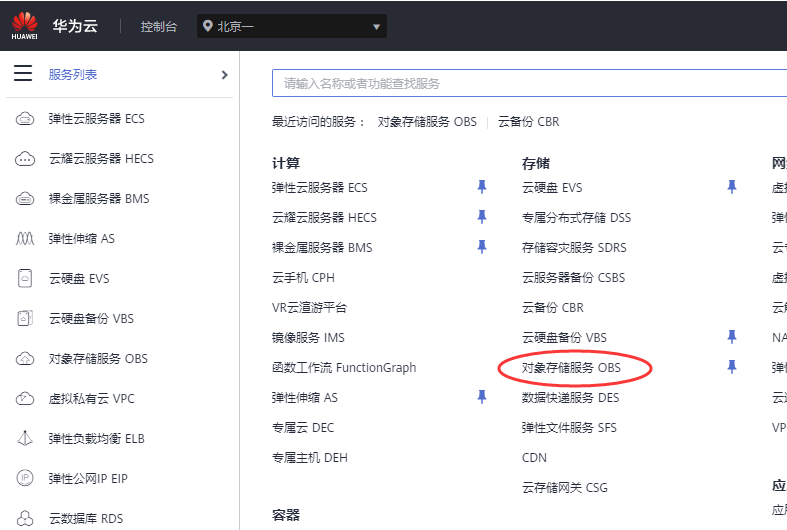787x530 pixels.
Task: Open 对象存储服务 OBS under 存储
Action: click(x=571, y=368)
